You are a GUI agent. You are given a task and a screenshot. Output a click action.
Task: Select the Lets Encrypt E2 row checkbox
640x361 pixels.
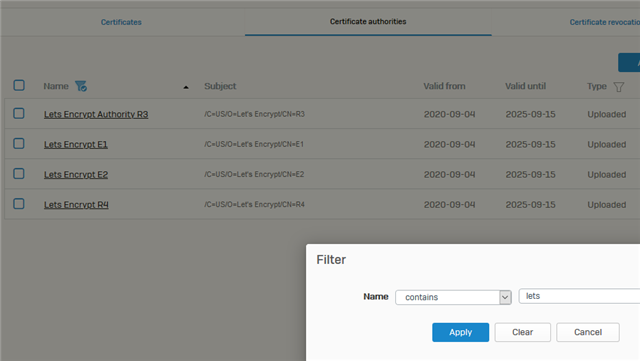[19, 174]
